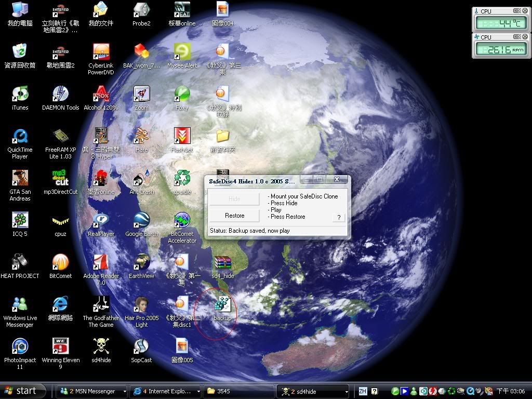Screen dimensions: 532x399
Task: Select the Windows Live Messenger icon
Action: coord(20,304)
